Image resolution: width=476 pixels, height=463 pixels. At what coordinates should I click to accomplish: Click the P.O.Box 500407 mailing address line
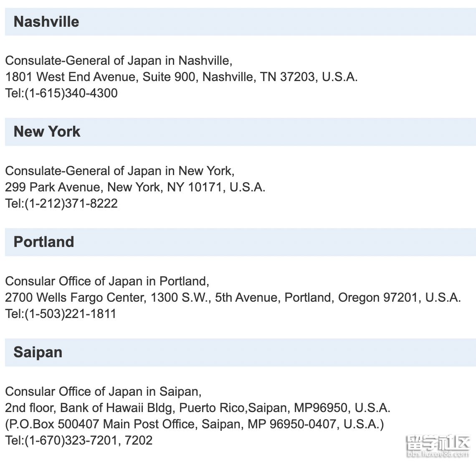point(195,424)
